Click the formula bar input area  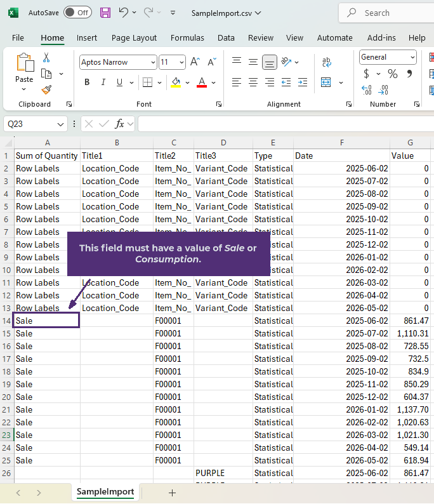pos(286,124)
